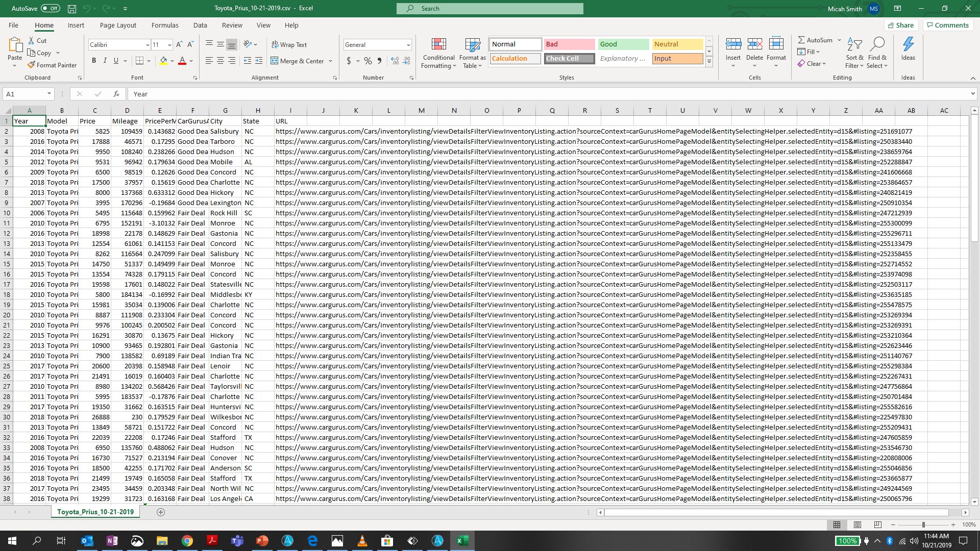The width and height of the screenshot is (980, 551).
Task: Click the Insert Function fx icon
Action: click(x=116, y=94)
